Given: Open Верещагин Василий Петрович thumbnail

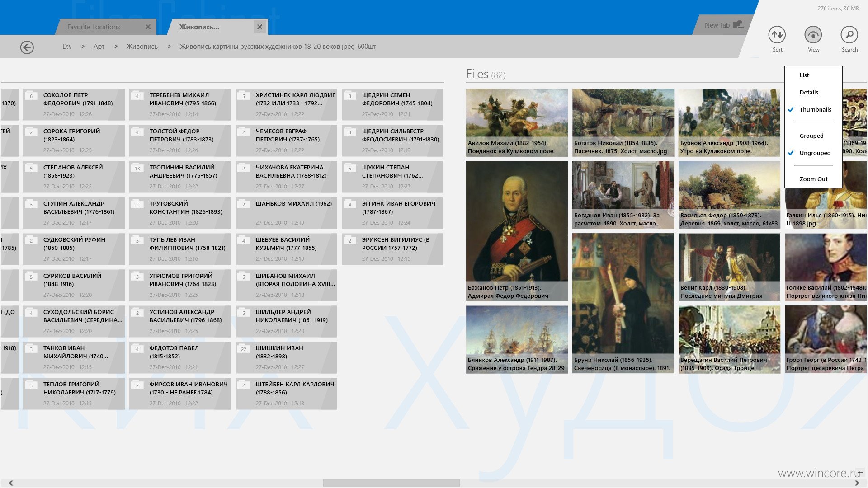Looking at the screenshot, I should (x=729, y=339).
